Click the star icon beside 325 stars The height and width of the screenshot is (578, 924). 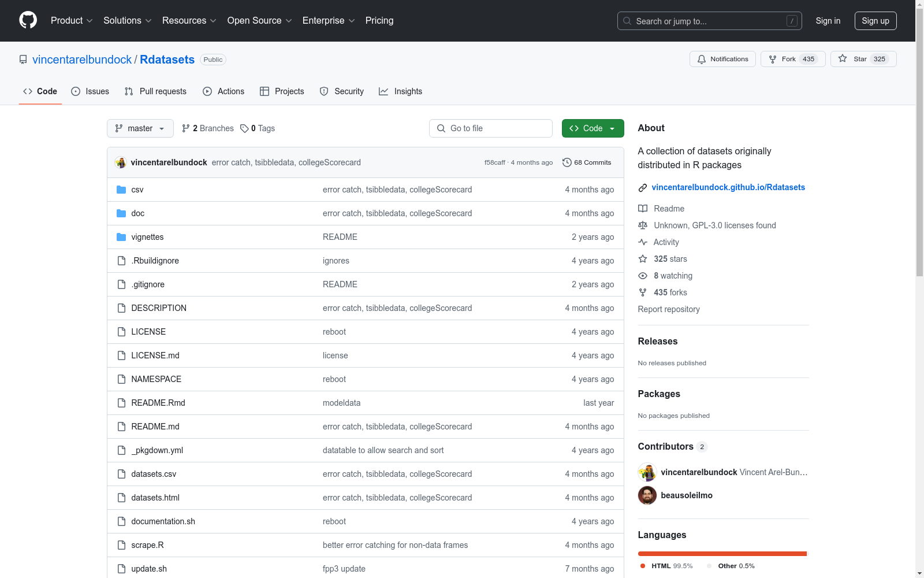click(x=643, y=259)
